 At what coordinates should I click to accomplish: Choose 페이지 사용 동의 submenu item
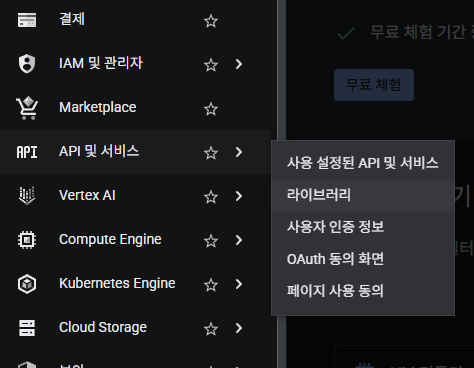tap(363, 291)
